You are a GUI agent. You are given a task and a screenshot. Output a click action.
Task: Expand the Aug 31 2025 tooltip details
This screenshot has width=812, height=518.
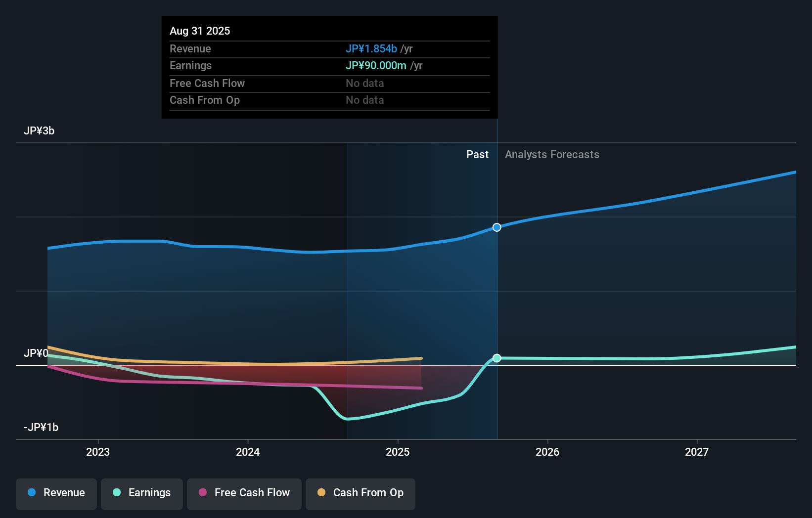(200, 31)
